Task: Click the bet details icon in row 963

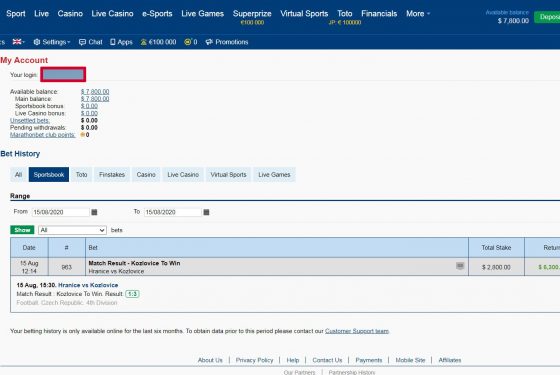Action: [460, 266]
